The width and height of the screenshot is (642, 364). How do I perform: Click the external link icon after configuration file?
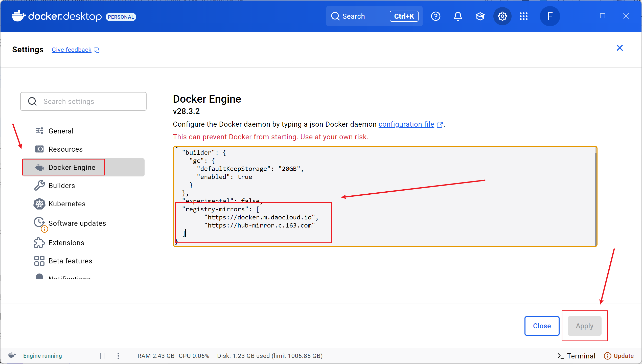[440, 125]
